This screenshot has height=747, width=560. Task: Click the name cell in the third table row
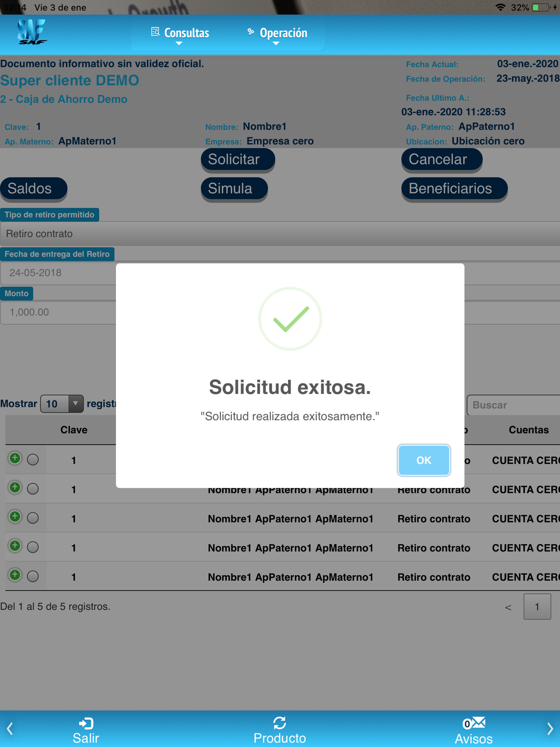(x=290, y=519)
